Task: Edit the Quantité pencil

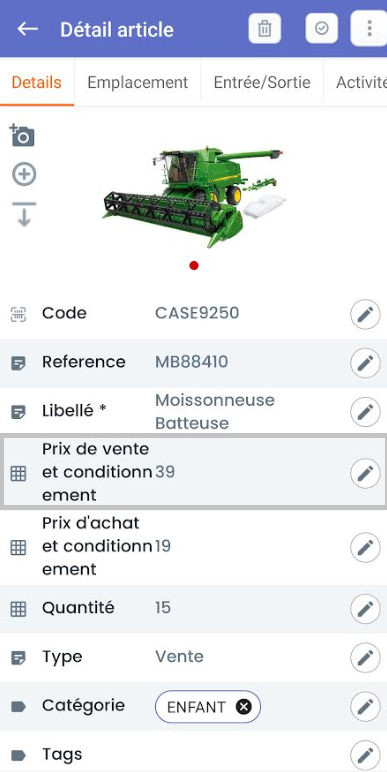Action: pos(365,609)
